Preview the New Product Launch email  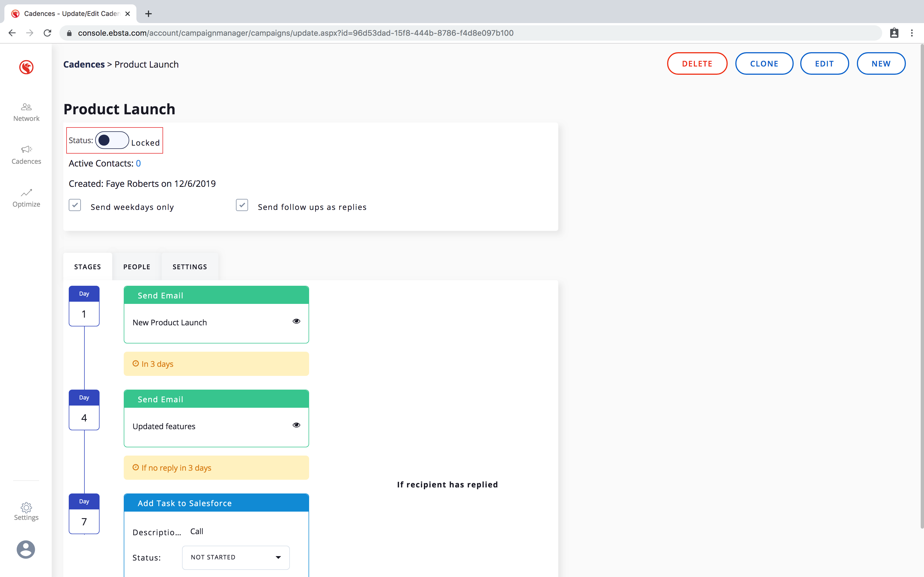pos(296,321)
